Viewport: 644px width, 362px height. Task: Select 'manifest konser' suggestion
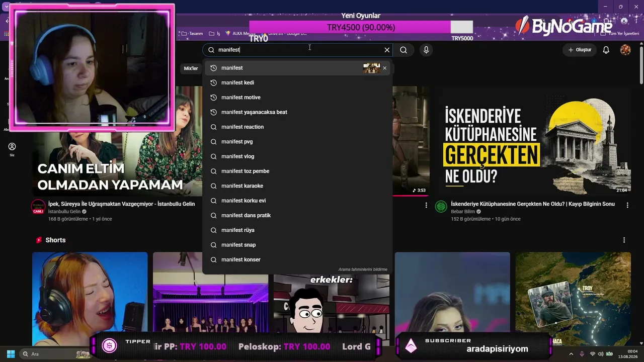coord(297,259)
